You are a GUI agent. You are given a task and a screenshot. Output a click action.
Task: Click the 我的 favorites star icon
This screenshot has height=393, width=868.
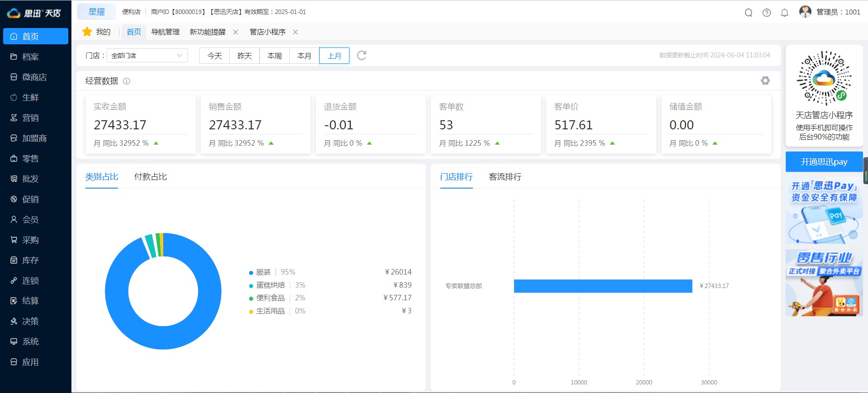tap(87, 32)
